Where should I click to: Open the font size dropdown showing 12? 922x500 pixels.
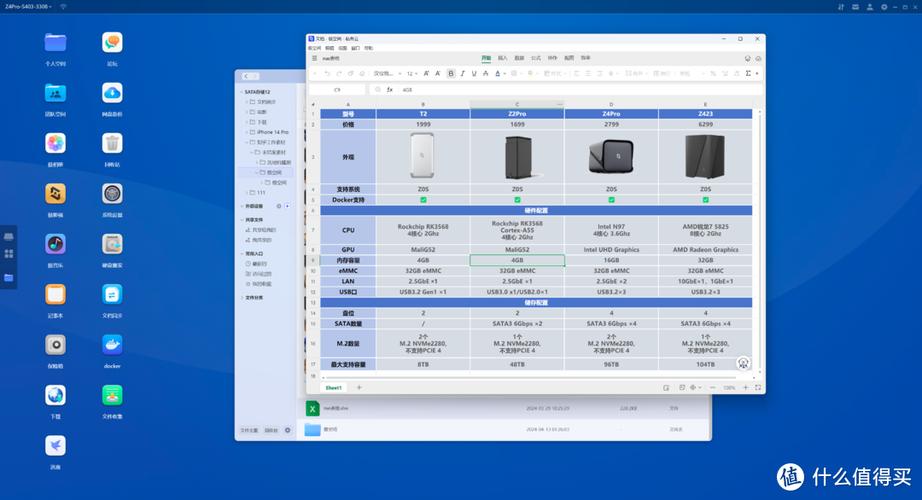[412, 73]
